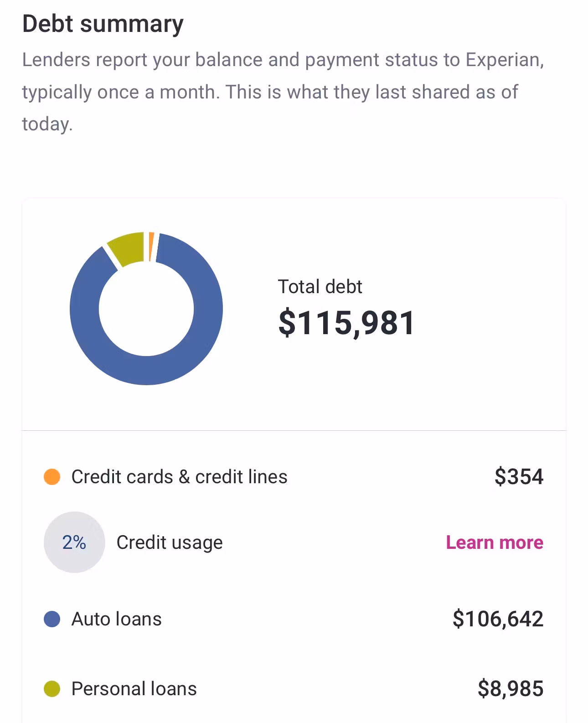
Task: Tap the $354 credit card balance
Action: click(519, 477)
